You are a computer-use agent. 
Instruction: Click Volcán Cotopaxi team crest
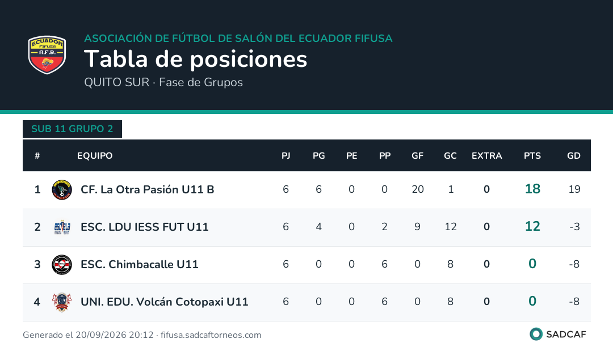click(x=62, y=302)
